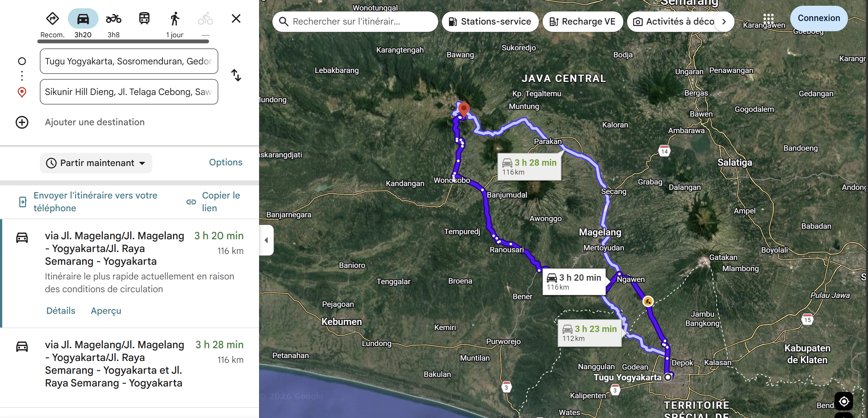Viewport: 868px width, 418px height.
Task: Click the clock icon in departure selector
Action: pyautogui.click(x=51, y=163)
